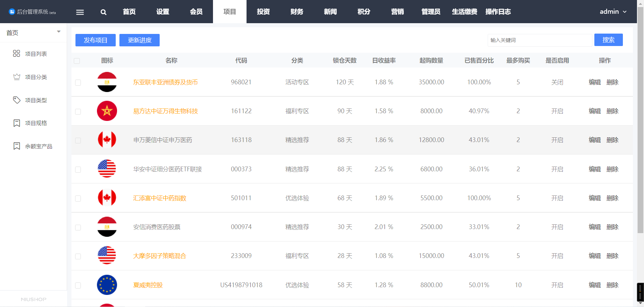Click 删除 for 汇添富中证中药指数
This screenshot has height=307, width=644.
612,198
